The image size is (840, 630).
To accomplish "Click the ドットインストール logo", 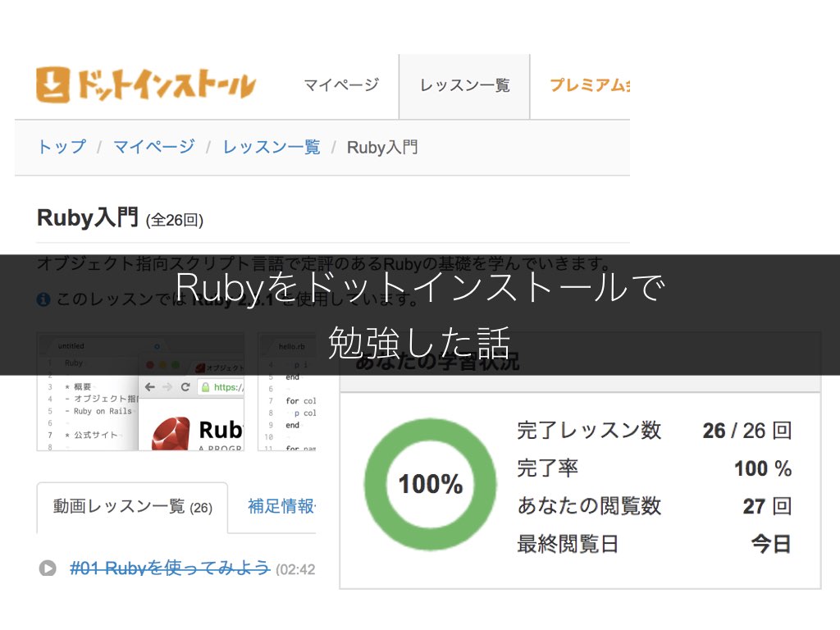I will click(x=146, y=84).
